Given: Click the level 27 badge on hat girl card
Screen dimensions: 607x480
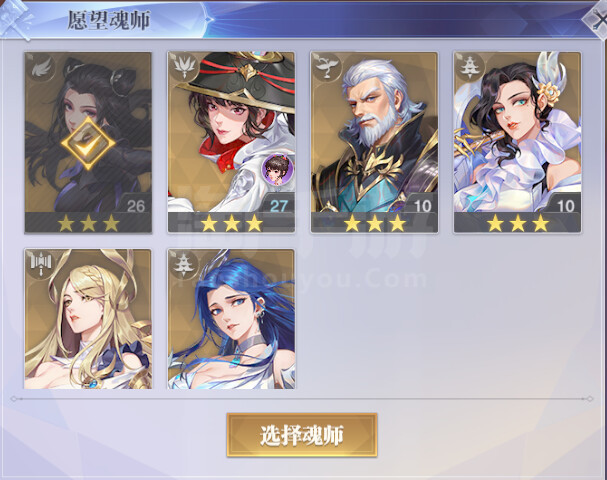Looking at the screenshot, I should (x=279, y=206).
